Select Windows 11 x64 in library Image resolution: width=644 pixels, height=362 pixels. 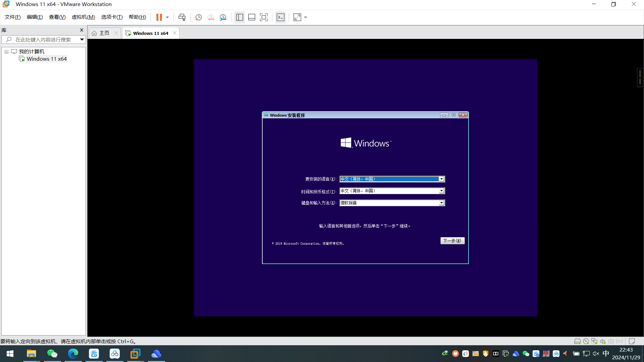46,59
